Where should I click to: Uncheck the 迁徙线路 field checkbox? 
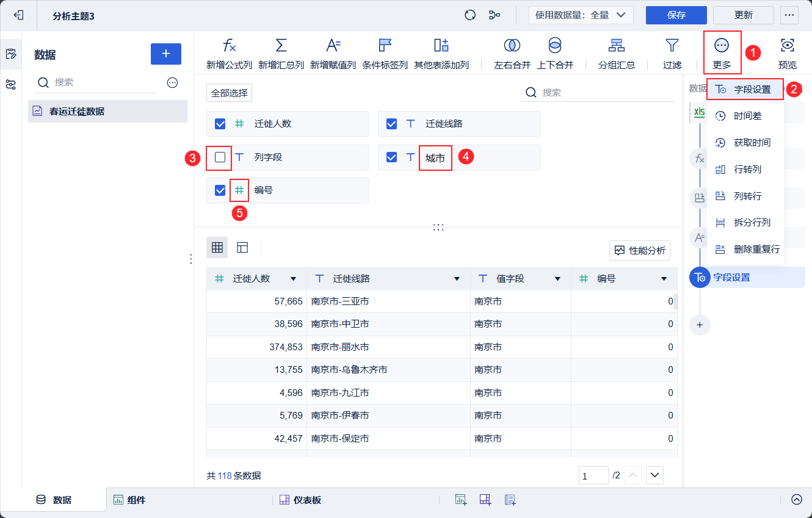click(392, 124)
